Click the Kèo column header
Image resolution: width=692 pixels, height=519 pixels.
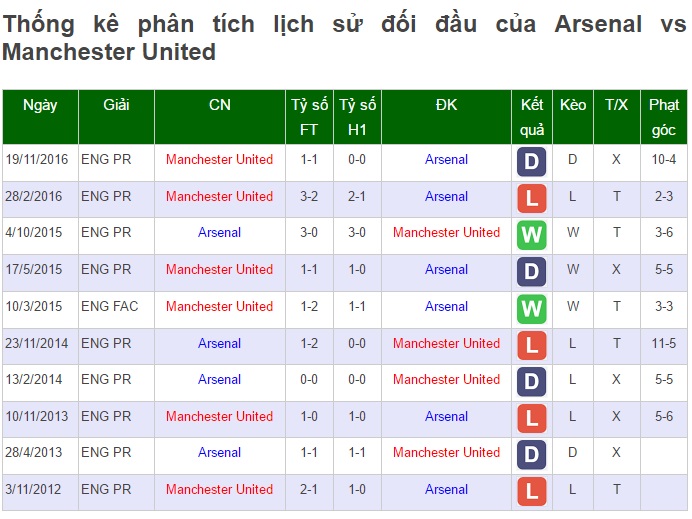click(573, 117)
